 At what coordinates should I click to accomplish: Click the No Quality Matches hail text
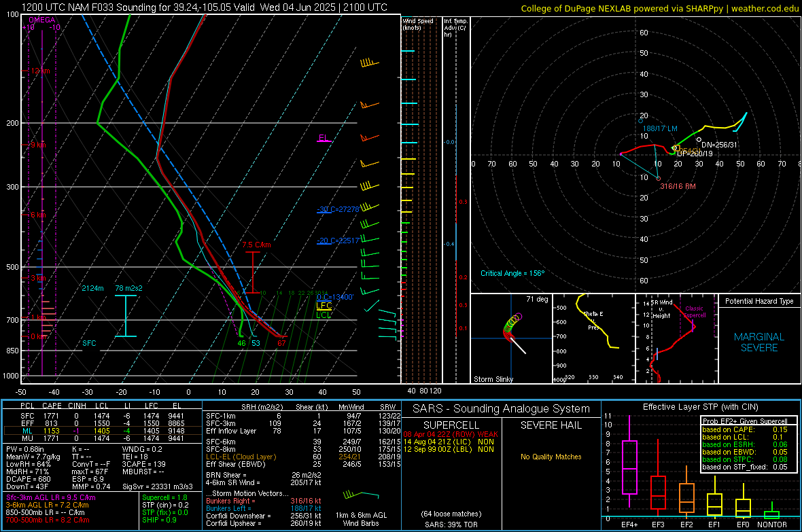pyautogui.click(x=551, y=457)
